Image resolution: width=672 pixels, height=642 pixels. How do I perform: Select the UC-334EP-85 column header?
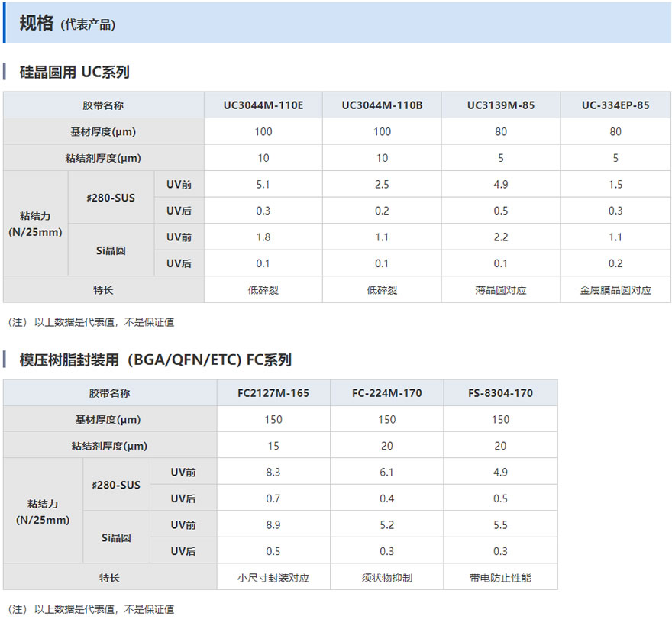(615, 105)
